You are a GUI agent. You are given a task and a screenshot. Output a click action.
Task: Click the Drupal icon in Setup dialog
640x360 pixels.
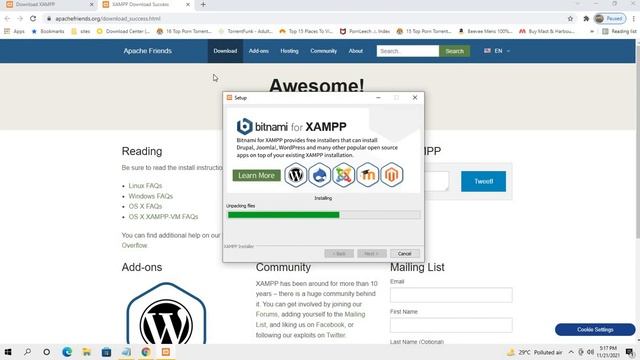[x=320, y=175]
